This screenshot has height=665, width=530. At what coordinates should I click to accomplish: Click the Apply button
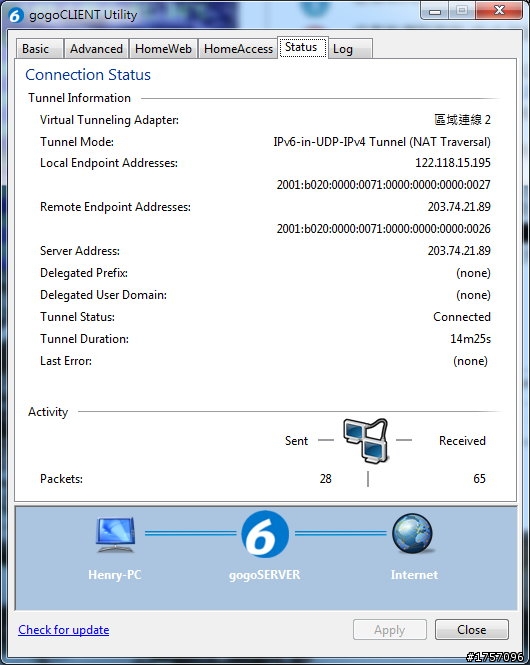pyautogui.click(x=390, y=630)
